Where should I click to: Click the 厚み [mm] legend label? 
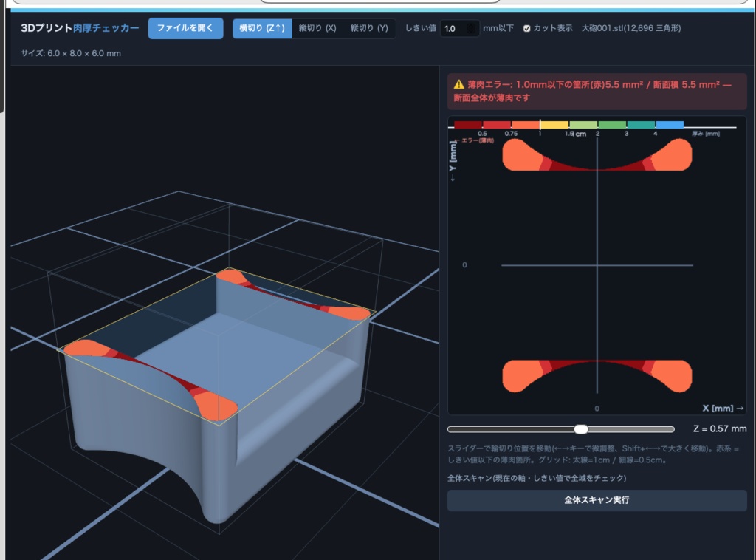(706, 134)
